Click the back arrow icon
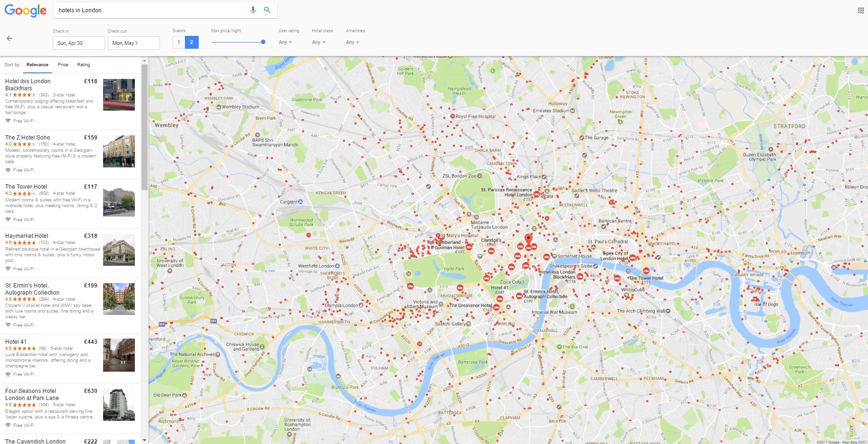 coord(9,38)
